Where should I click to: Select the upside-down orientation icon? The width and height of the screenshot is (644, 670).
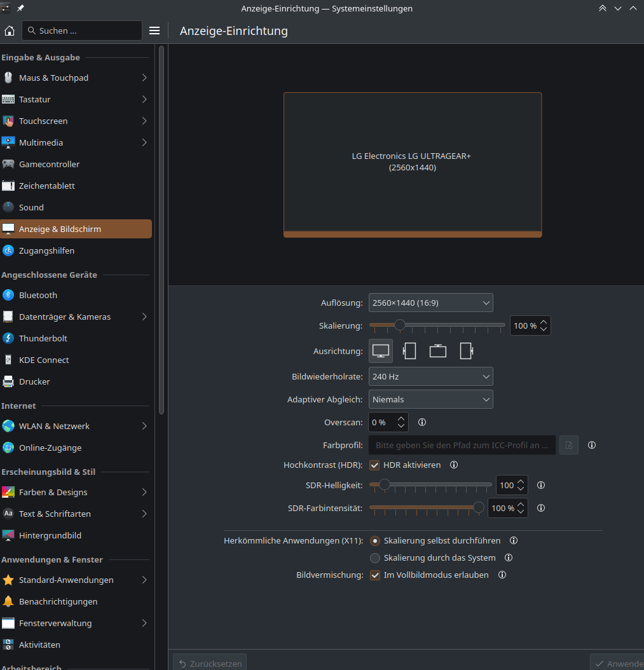437,351
